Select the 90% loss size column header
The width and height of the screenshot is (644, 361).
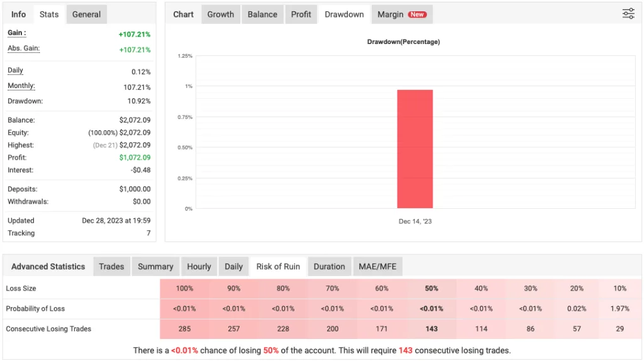pyautogui.click(x=234, y=288)
